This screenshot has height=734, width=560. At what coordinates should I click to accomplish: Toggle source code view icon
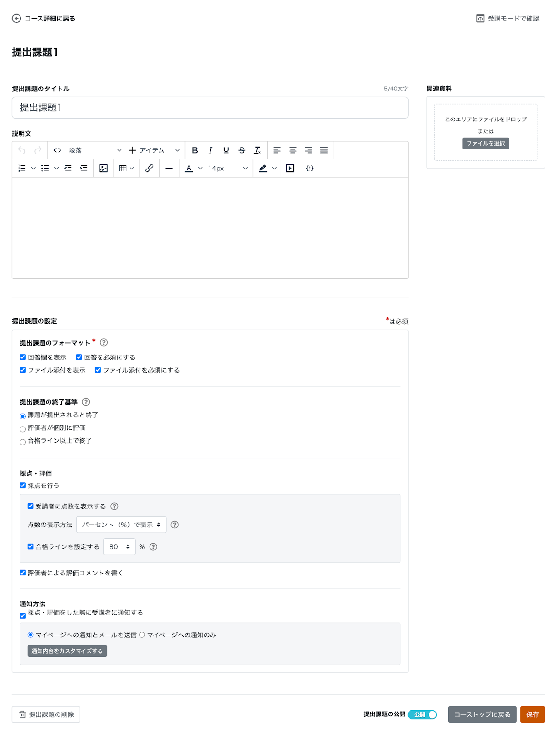[58, 150]
